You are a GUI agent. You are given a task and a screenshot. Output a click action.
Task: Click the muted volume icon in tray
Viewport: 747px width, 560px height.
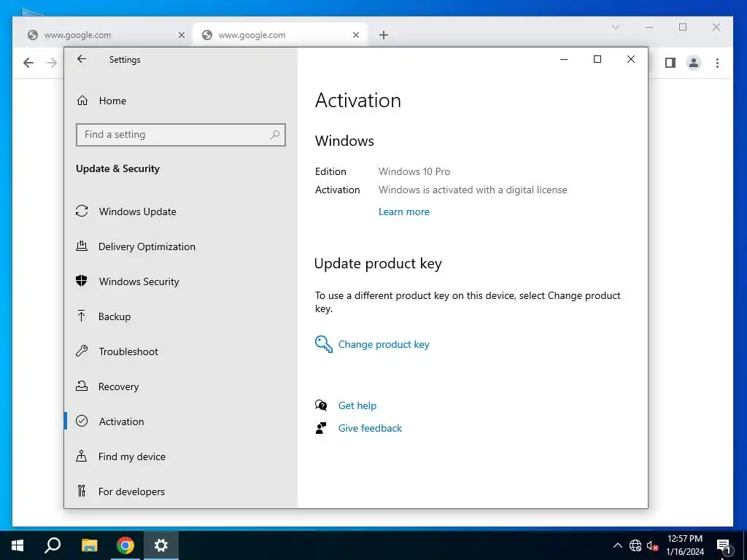point(652,545)
